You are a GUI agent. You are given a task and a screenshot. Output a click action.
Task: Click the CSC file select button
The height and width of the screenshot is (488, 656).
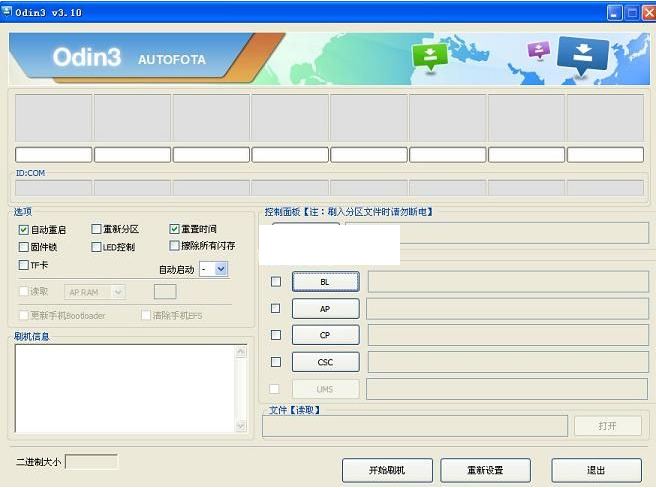click(x=325, y=362)
